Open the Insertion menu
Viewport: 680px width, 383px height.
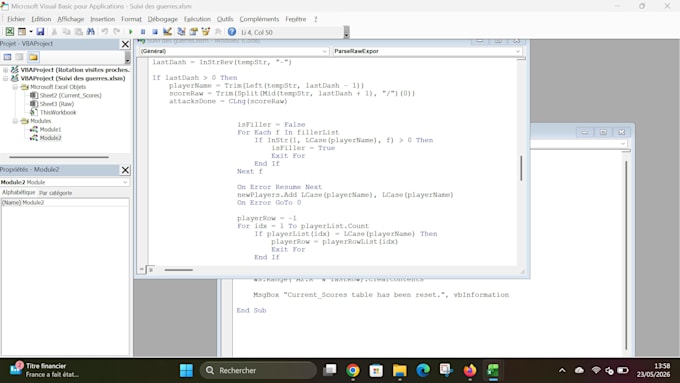(102, 19)
